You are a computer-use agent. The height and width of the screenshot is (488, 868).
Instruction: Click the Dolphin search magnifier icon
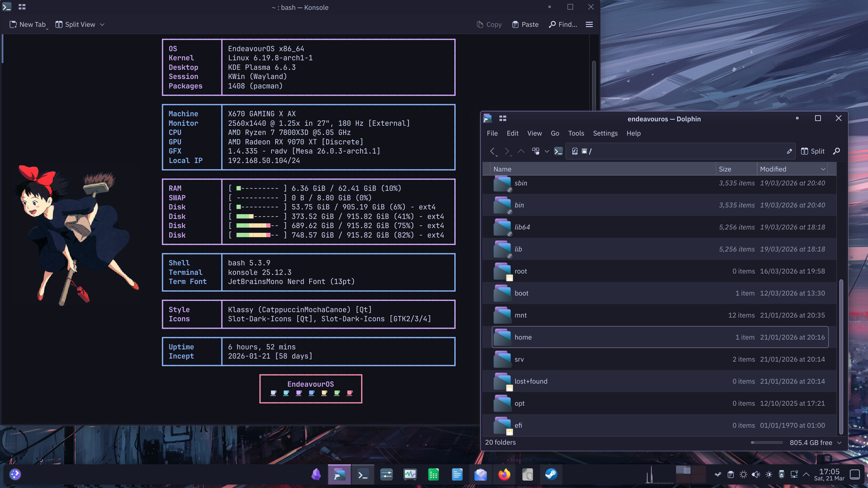836,151
